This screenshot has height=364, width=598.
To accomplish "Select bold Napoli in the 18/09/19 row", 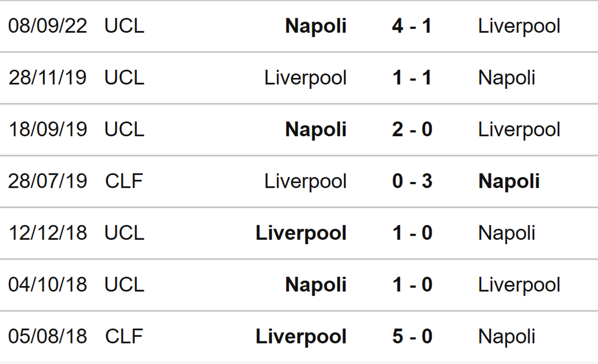I will coord(316,129).
